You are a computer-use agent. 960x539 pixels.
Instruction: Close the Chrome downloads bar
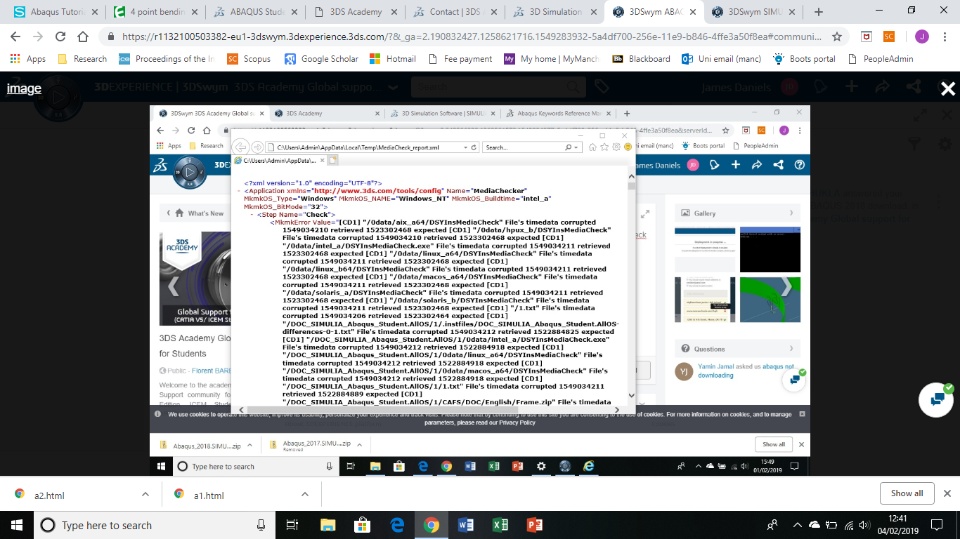[x=947, y=493]
